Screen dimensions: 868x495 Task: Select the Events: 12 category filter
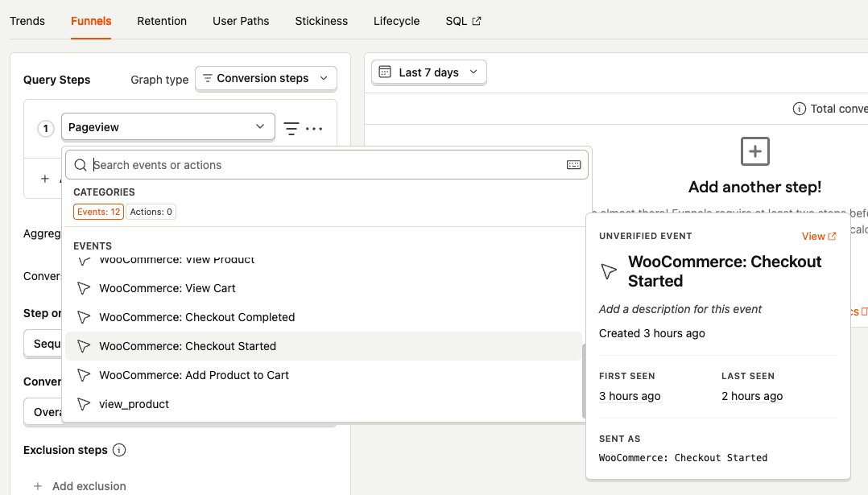[98, 212]
